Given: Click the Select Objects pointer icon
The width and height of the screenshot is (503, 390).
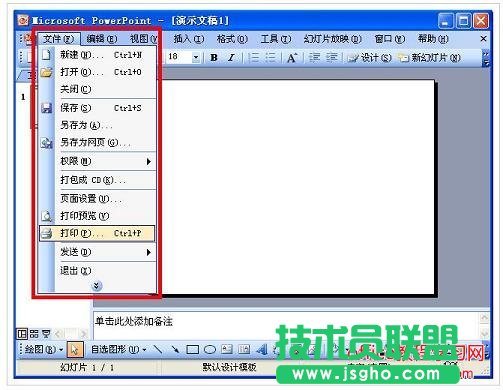Looking at the screenshot, I should (75, 349).
